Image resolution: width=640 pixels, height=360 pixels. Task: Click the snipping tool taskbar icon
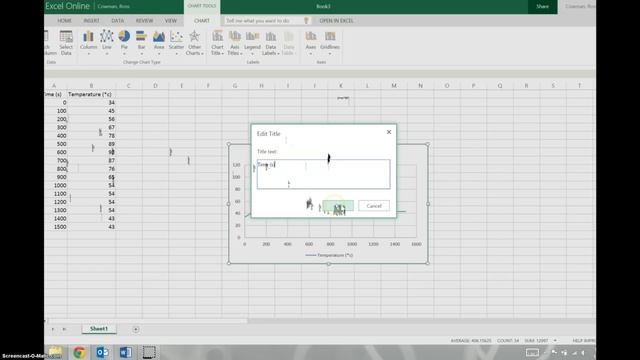(149, 352)
